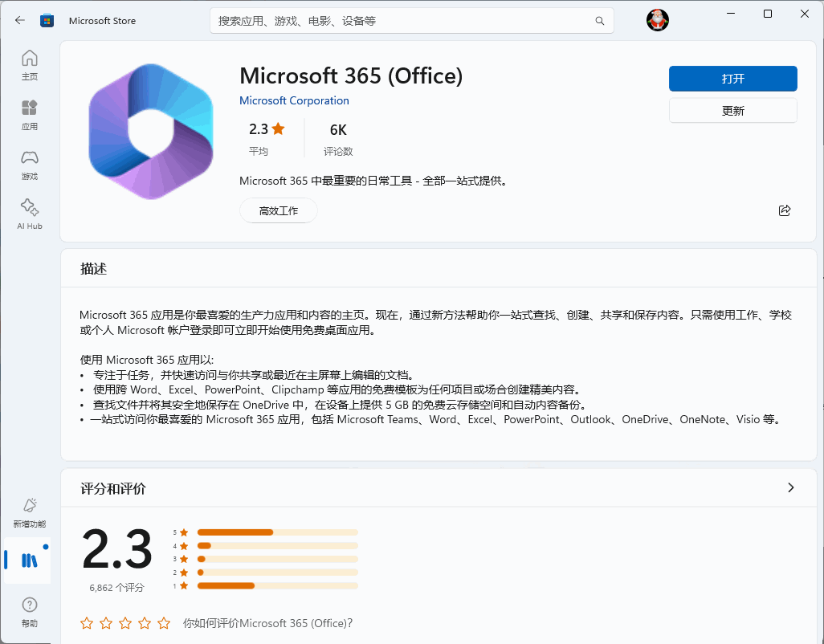
Task: Open 新增功能 what's new in sidebar
Action: click(x=30, y=512)
